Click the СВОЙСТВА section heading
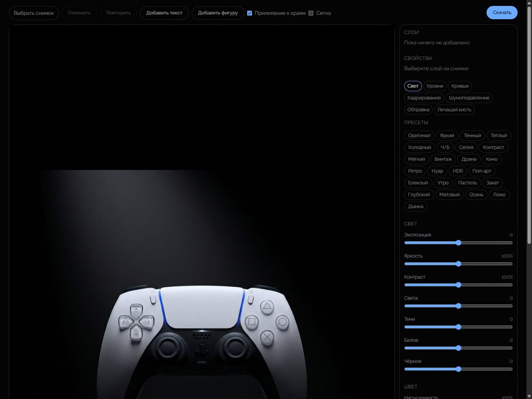Viewport: 532px width, 399px height. (x=418, y=58)
